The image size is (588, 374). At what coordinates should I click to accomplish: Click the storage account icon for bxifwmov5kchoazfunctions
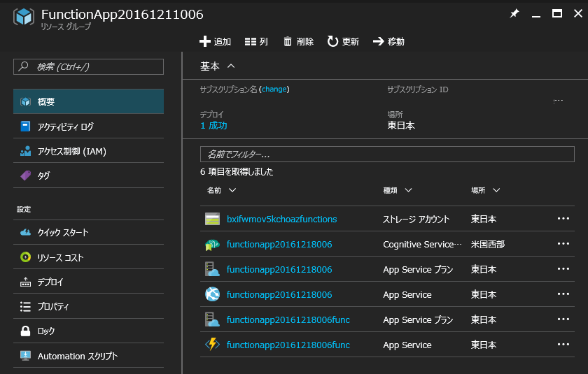pyautogui.click(x=212, y=219)
